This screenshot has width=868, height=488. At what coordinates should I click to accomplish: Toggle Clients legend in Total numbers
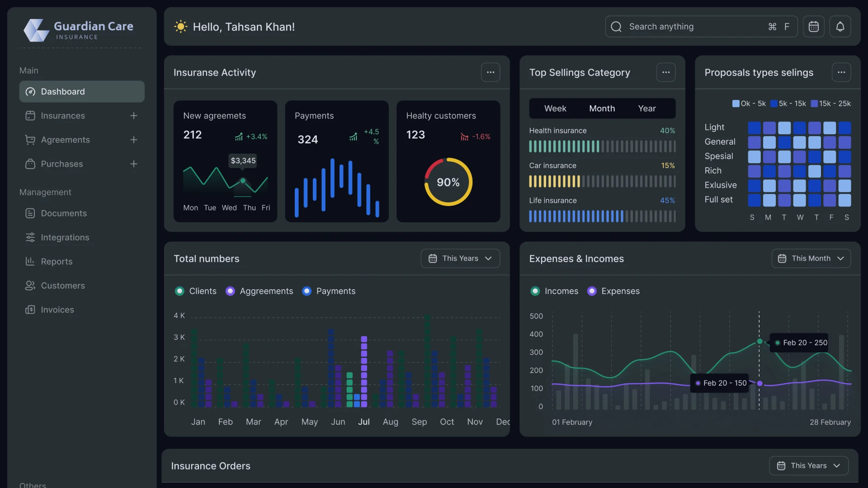pyautogui.click(x=179, y=291)
